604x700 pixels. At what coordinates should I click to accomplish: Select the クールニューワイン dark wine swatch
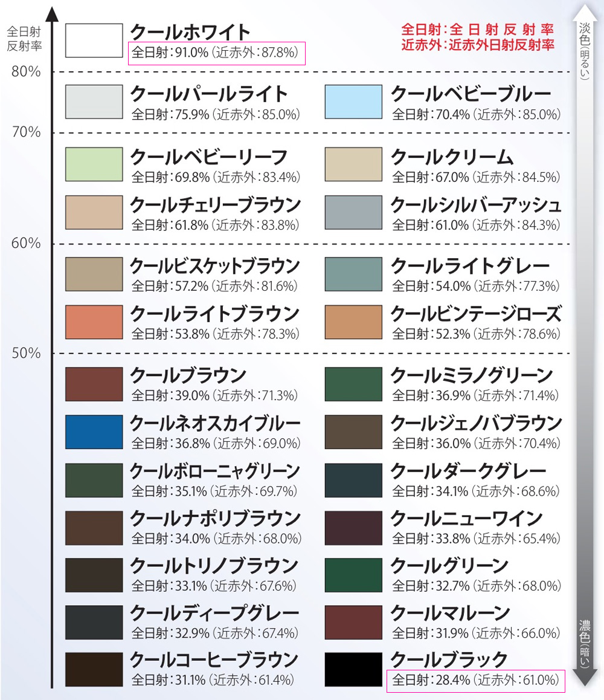point(353,528)
